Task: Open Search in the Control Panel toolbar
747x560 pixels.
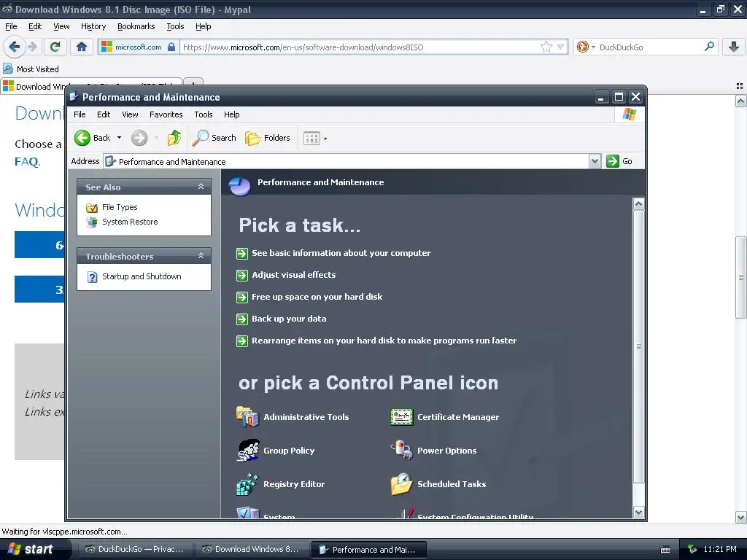Action: (214, 138)
